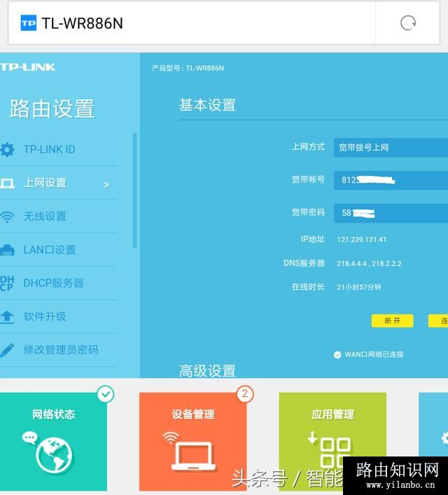Viewport: 448px width, 495px height.
Task: Open the 应用管理 tile
Action: pos(332,442)
